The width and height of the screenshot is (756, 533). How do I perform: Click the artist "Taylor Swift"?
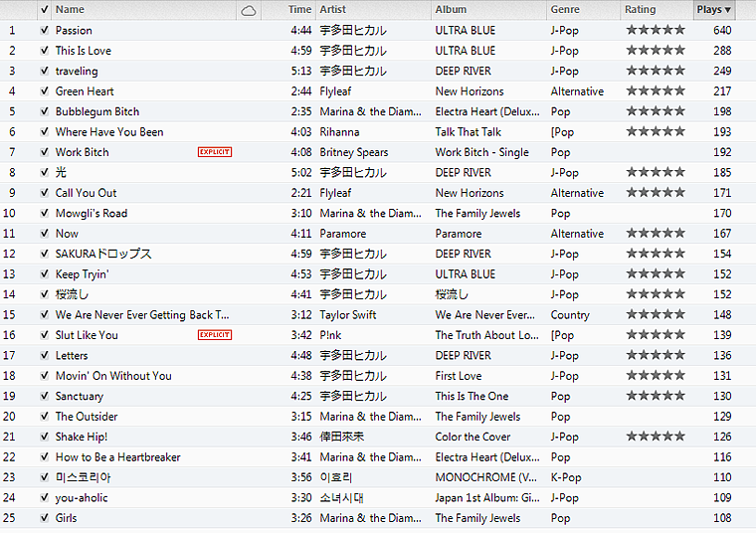(347, 315)
